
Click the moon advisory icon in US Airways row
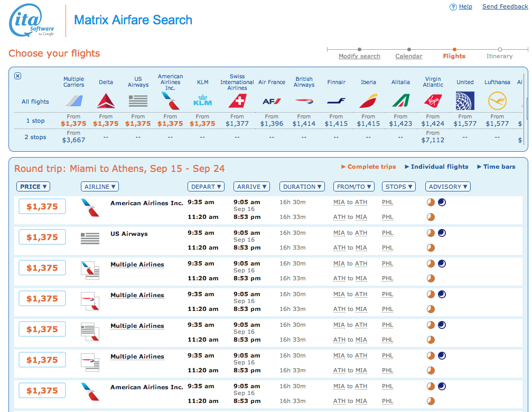coord(442,233)
